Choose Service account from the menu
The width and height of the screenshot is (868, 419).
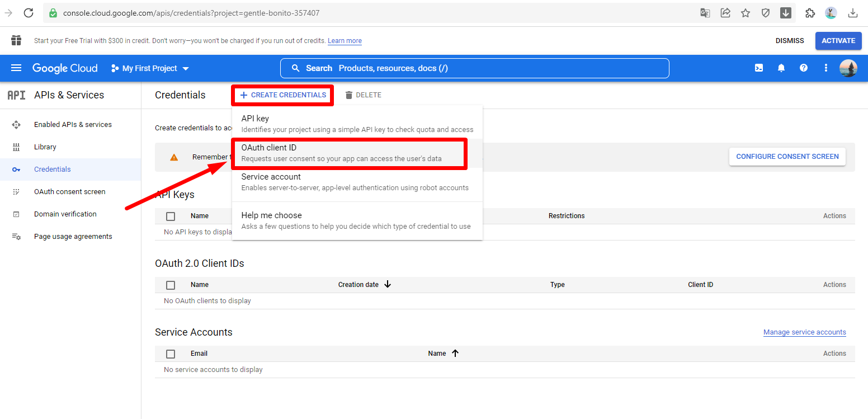[355, 182]
